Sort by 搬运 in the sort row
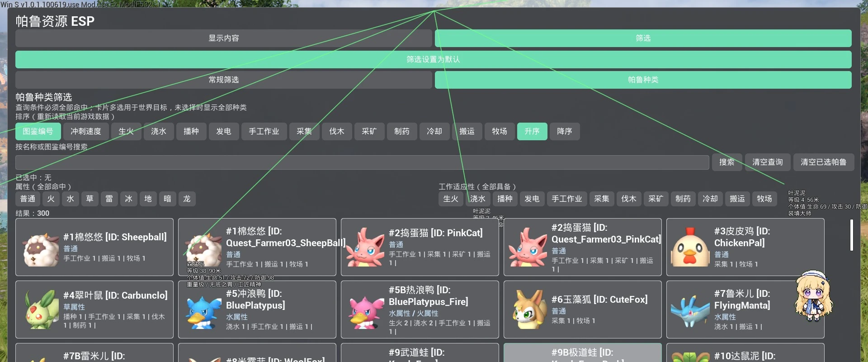 click(x=467, y=132)
